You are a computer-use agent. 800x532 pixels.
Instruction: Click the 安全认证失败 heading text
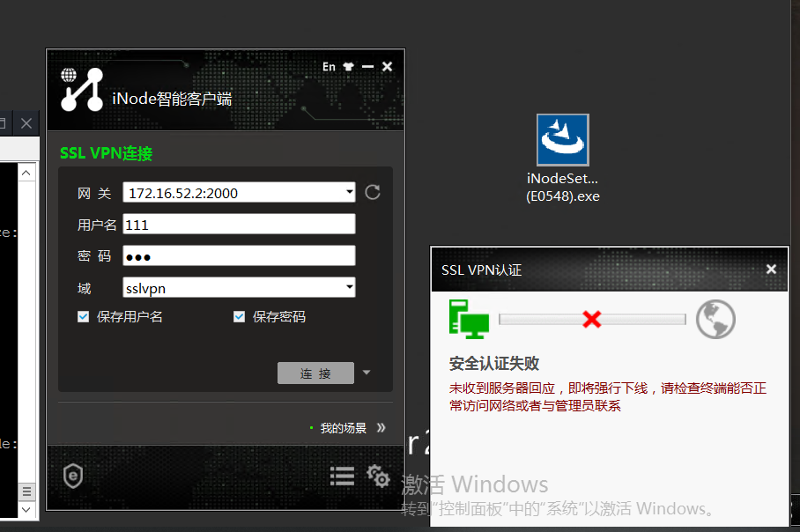[x=494, y=364]
